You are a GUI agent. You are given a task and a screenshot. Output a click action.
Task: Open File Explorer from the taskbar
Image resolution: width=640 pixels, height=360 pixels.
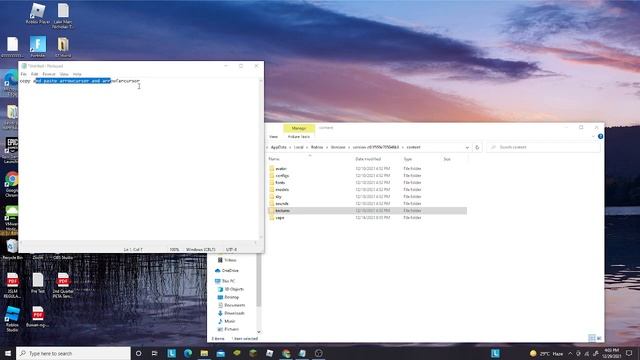coord(204,353)
